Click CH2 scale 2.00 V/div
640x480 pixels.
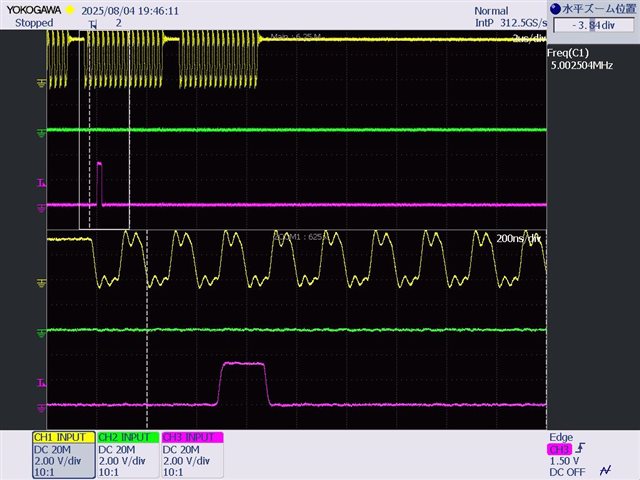[122, 461]
